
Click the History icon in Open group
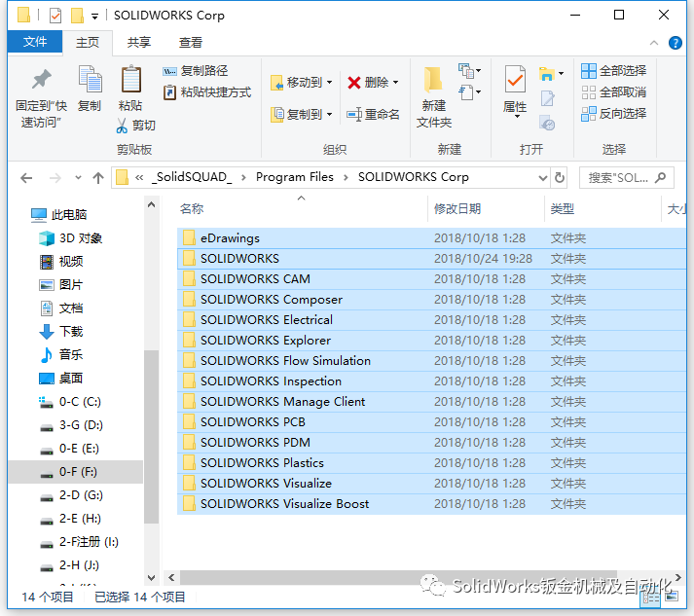coord(547,123)
